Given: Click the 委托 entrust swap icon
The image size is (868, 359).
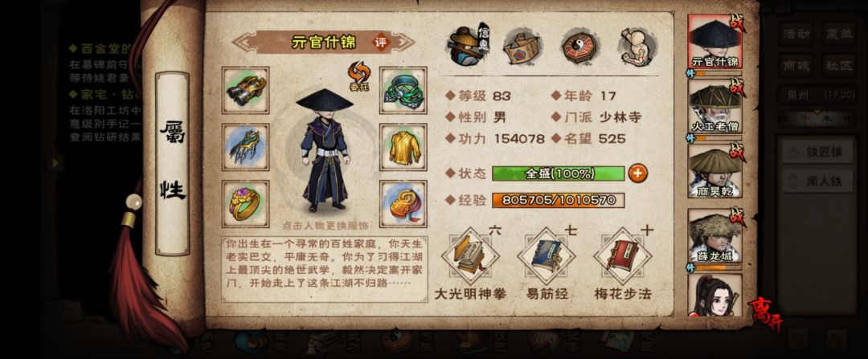Looking at the screenshot, I should 358,76.
